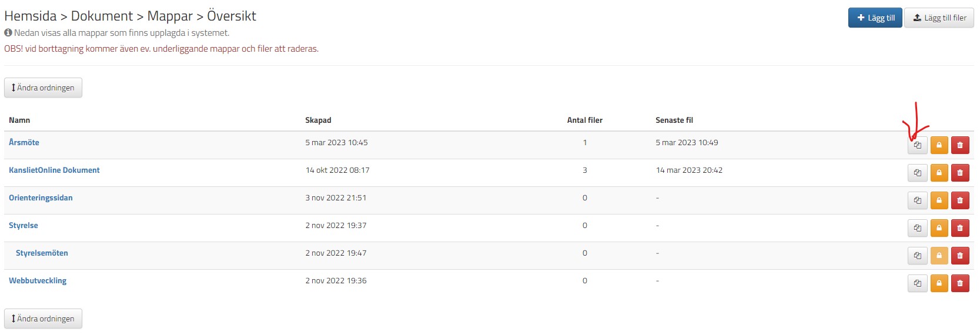Open the Årsmöte folder link
Viewport: 980px width, 335px height.
pos(24,142)
